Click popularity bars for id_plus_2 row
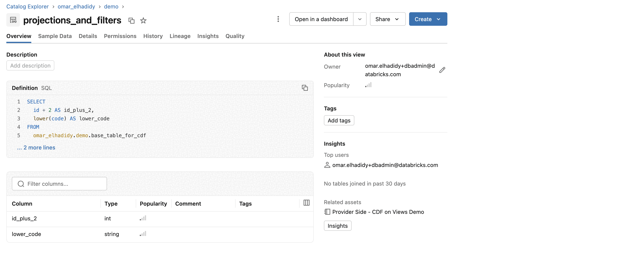The image size is (644, 255). (143, 218)
